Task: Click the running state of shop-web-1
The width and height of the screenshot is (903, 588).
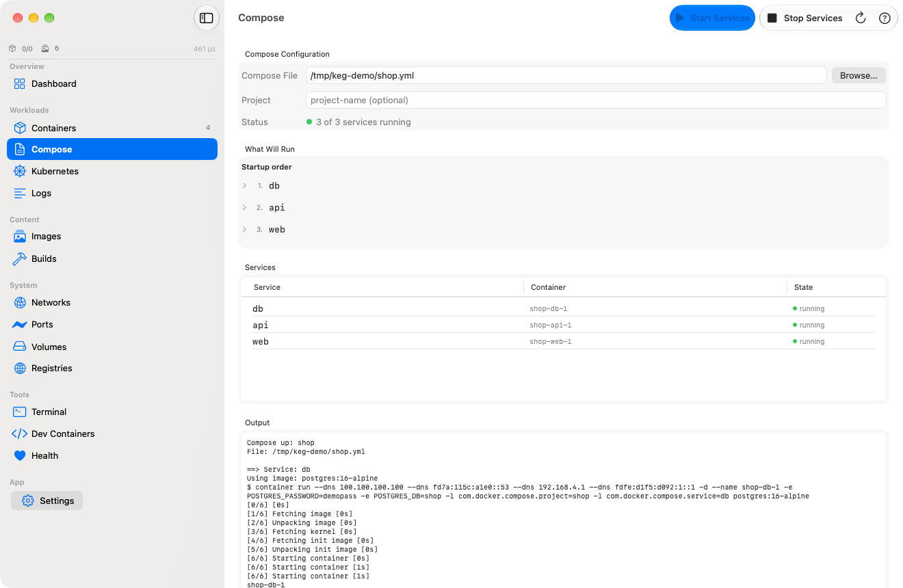Action: tap(809, 341)
